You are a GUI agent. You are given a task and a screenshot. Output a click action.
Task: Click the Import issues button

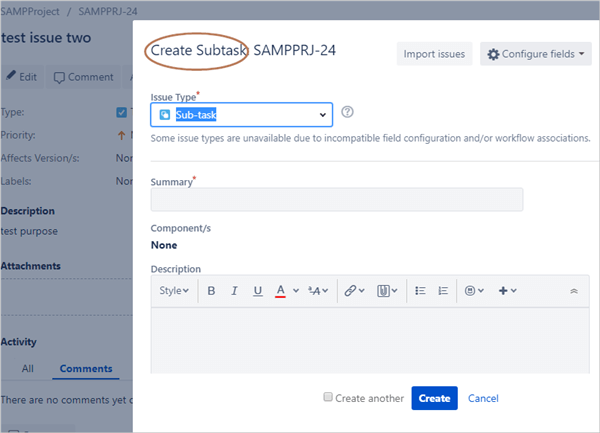click(434, 54)
